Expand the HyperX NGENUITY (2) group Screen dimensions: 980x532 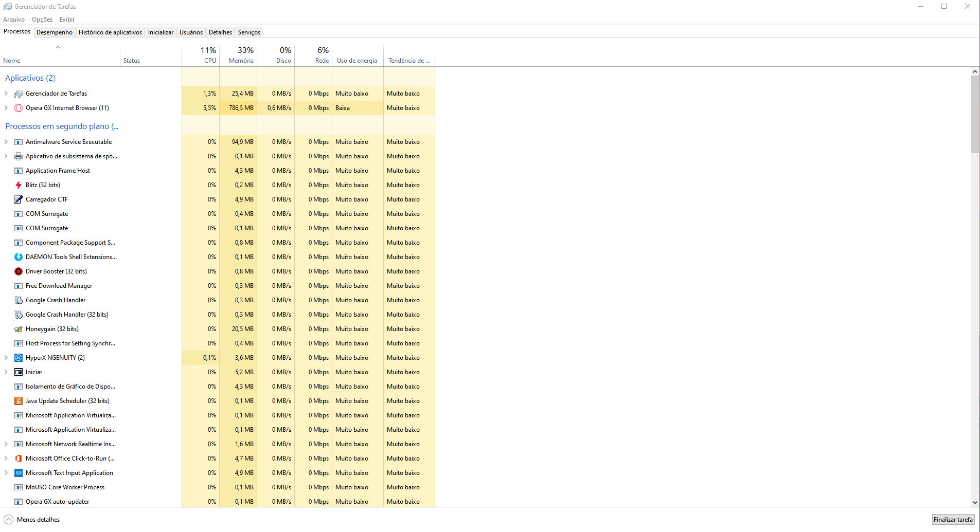(x=6, y=358)
